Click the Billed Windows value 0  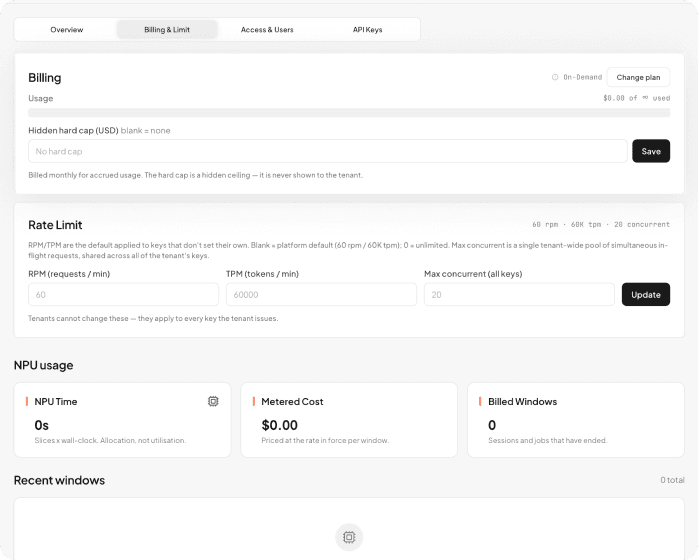click(x=492, y=425)
